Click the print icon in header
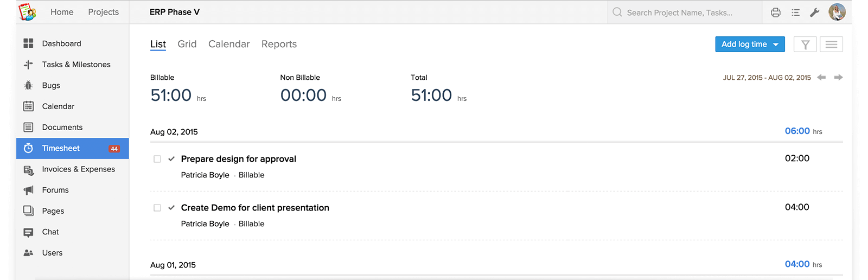Screen dimensions: 868x280 tap(776, 12)
